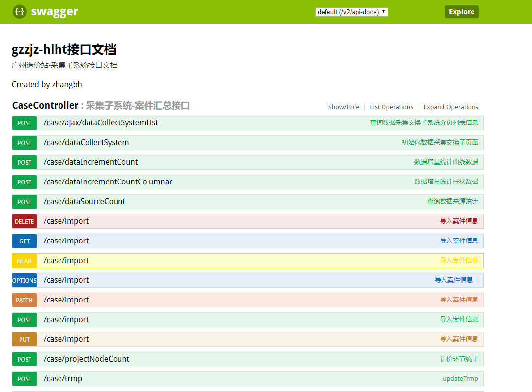Open /case/dataIncrementCountColumnar path
Viewport: 532px width, 392px height.
coord(108,182)
